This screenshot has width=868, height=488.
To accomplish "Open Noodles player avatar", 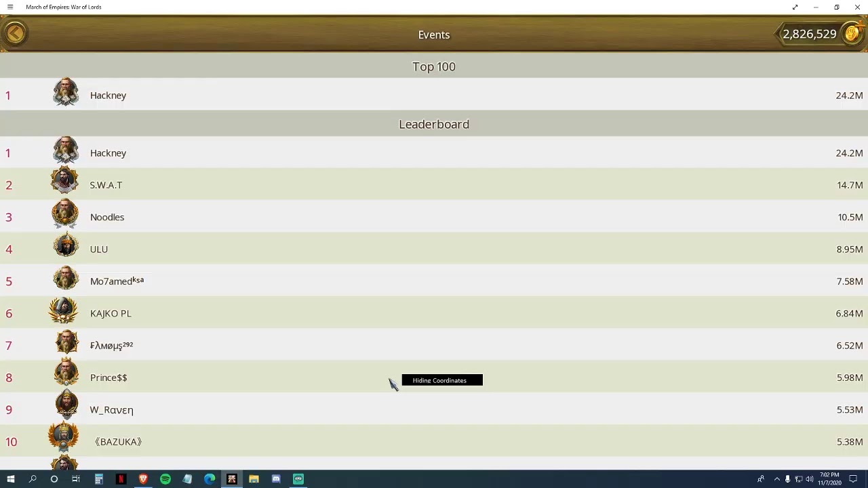I will pyautogui.click(x=64, y=214).
